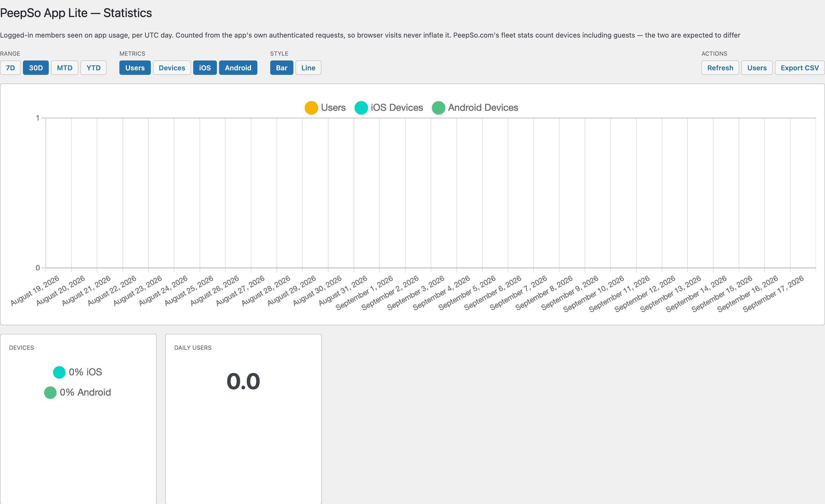The height and width of the screenshot is (504, 825).
Task: Click the September 10, 2026 axis label
Action: [x=593, y=294]
